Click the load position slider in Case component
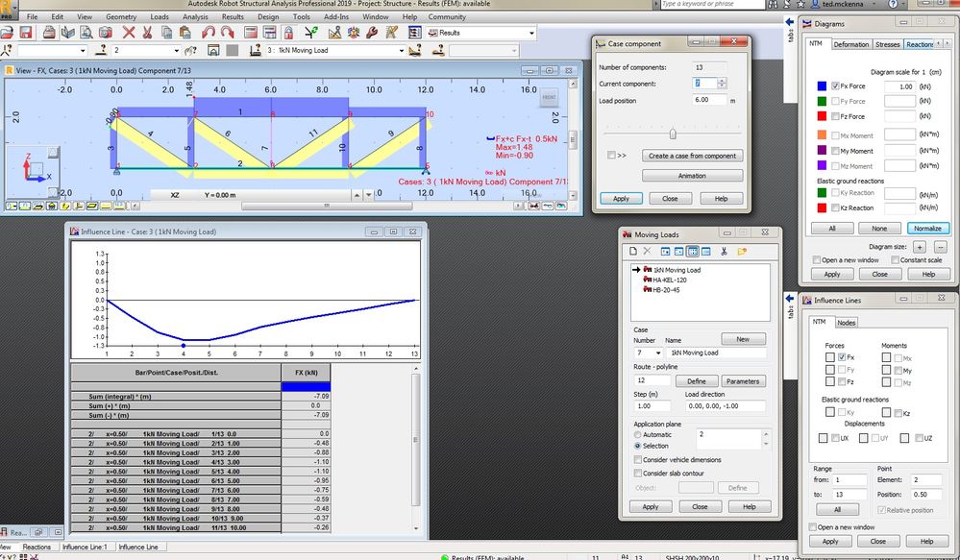Image resolution: width=960 pixels, height=560 pixels. pos(673,134)
